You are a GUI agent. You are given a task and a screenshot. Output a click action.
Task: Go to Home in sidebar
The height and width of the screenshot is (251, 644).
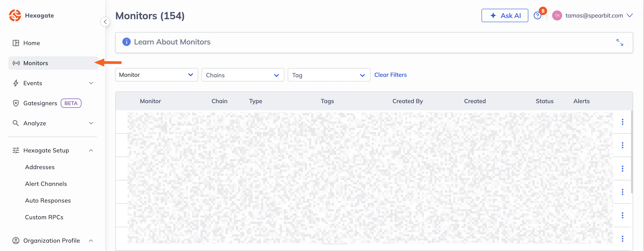[32, 43]
